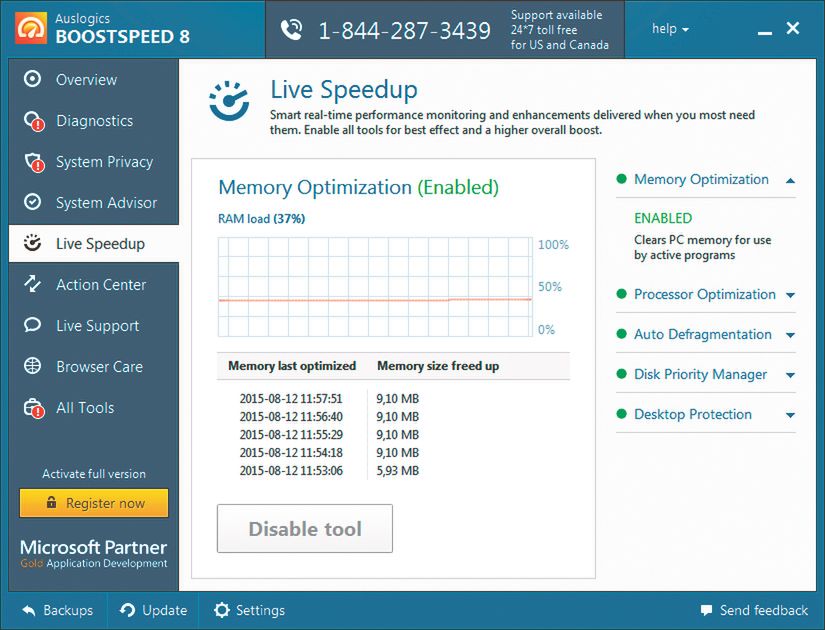825x630 pixels.
Task: Select the 2015-08-12 11:57:51 entry
Action: (x=291, y=398)
